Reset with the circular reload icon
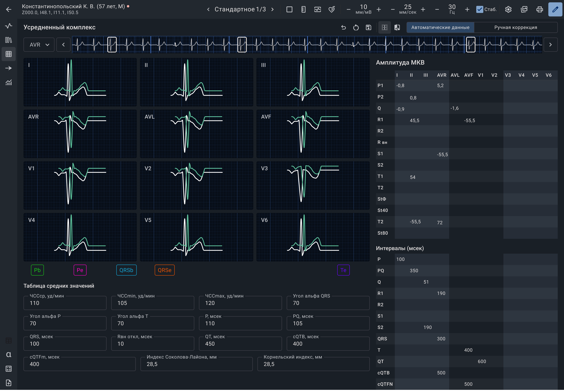564x392 pixels. click(x=356, y=27)
